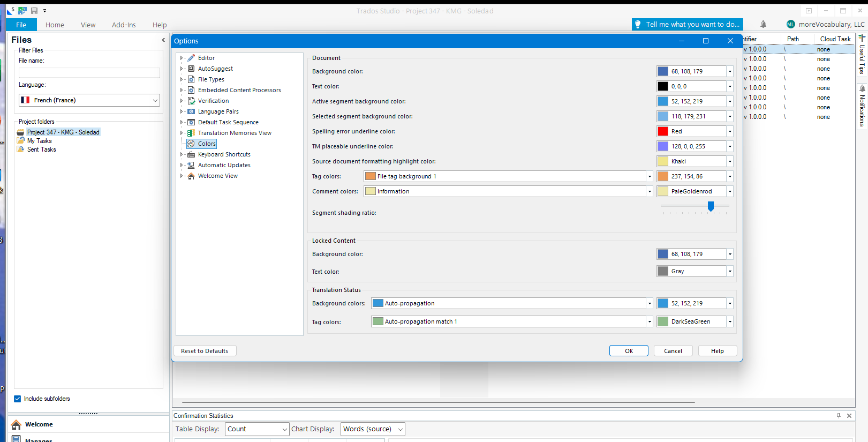Toggle the Include subfolders checkbox
Viewport: 868px width, 442px height.
click(17, 399)
